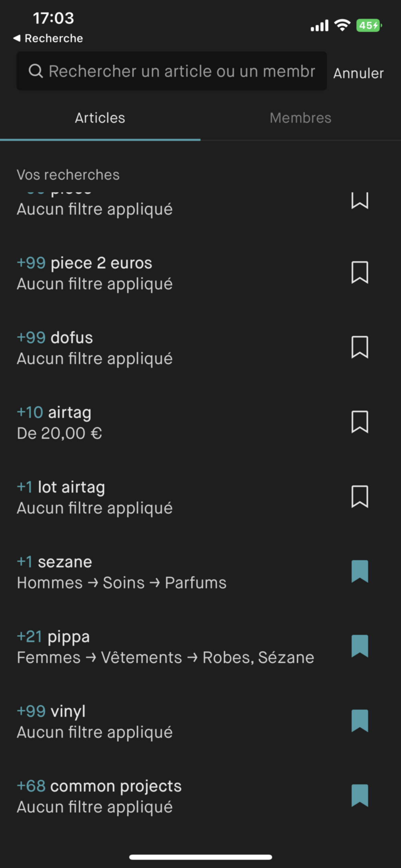Bookmark the 'airtag' De 20,00 € search
This screenshot has height=868, width=401.
360,422
